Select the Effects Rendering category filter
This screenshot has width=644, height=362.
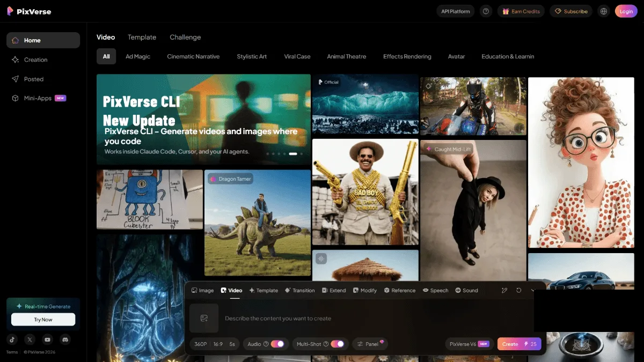(407, 56)
